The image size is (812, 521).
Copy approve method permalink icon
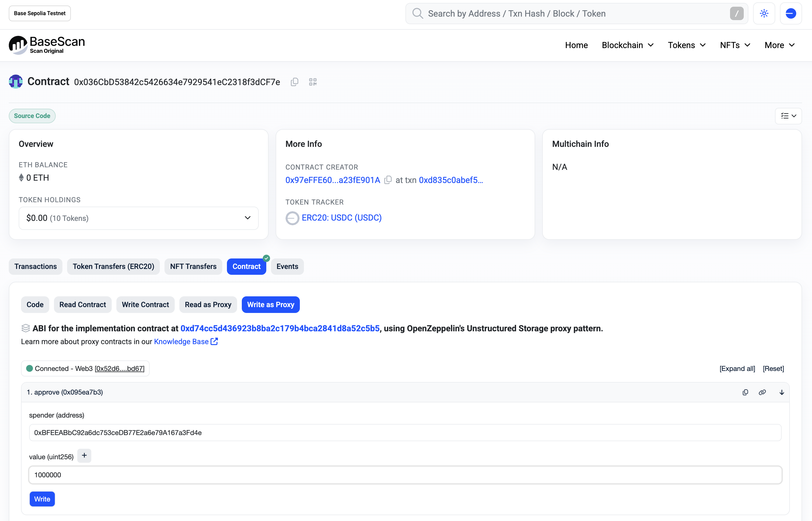point(762,392)
